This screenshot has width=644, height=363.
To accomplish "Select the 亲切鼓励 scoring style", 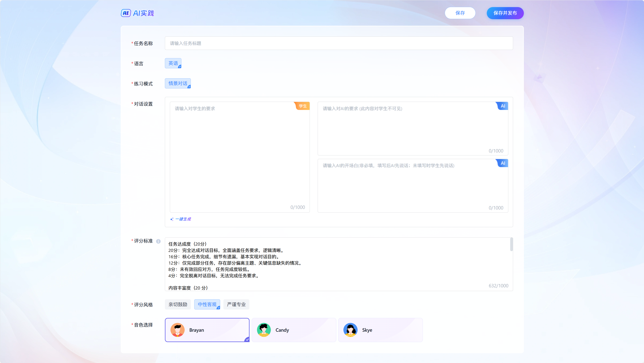I will pos(178,304).
